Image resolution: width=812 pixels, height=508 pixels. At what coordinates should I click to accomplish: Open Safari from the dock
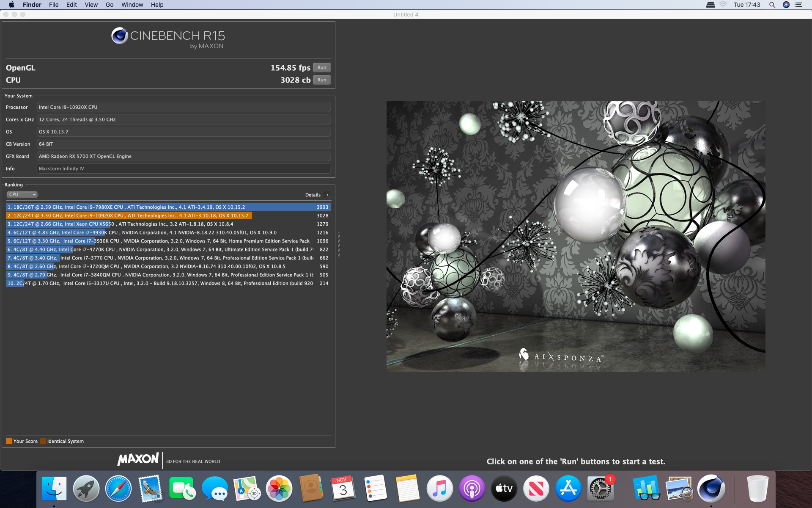tap(118, 489)
